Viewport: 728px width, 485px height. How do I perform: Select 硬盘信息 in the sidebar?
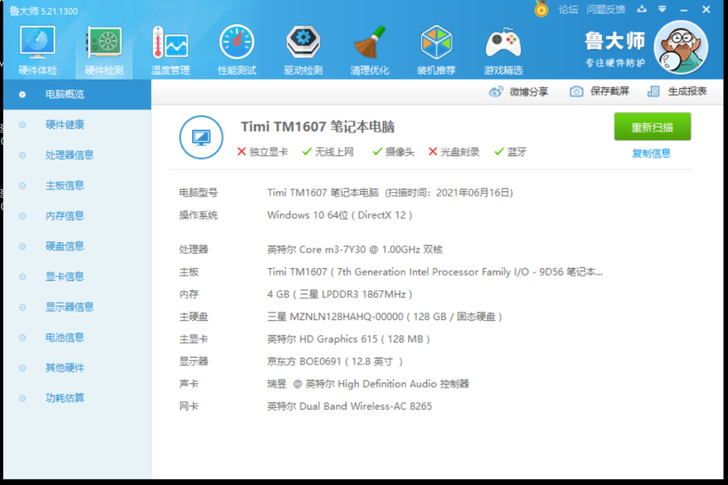(x=77, y=246)
